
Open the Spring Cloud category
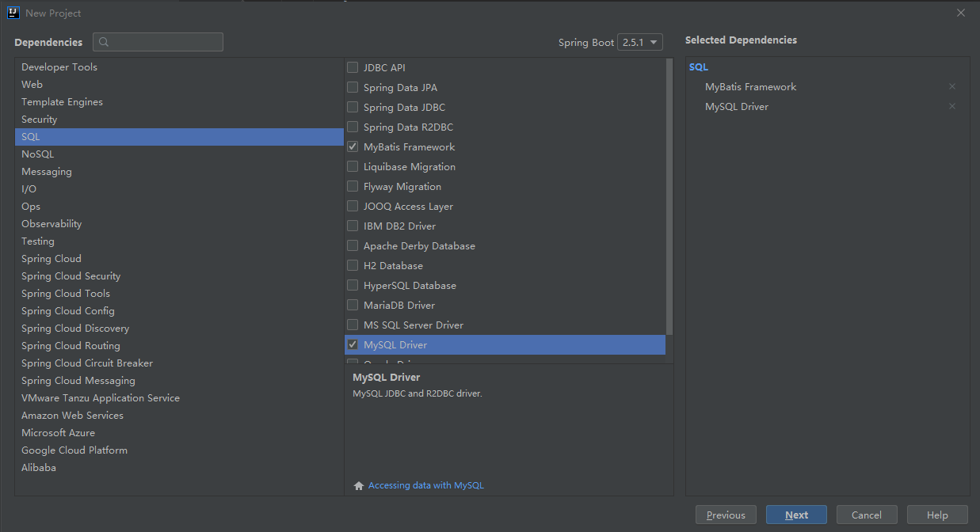(179, 259)
